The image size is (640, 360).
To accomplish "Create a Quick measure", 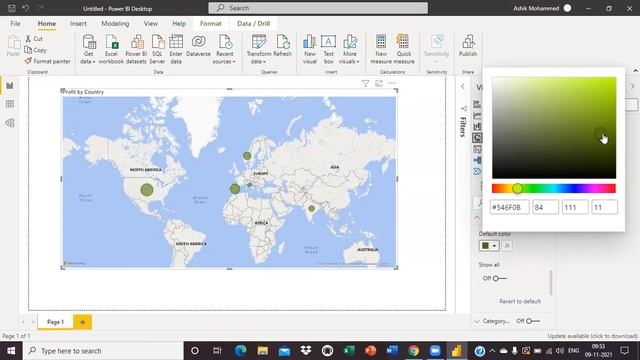I will (404, 49).
